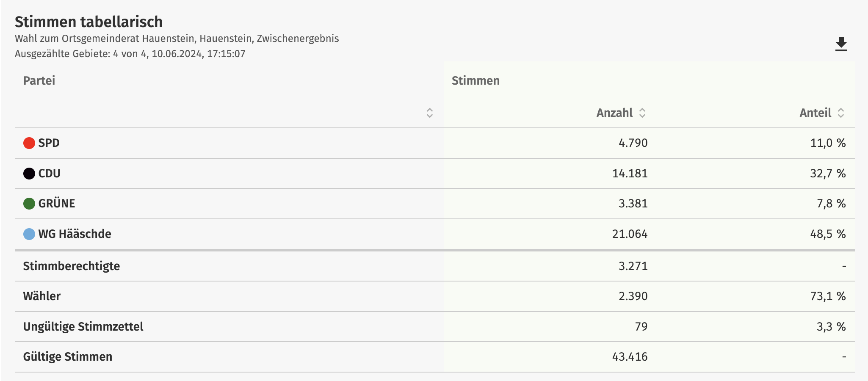Select the Ungültige Stimmzettel row
868x381 pixels.
tap(434, 327)
